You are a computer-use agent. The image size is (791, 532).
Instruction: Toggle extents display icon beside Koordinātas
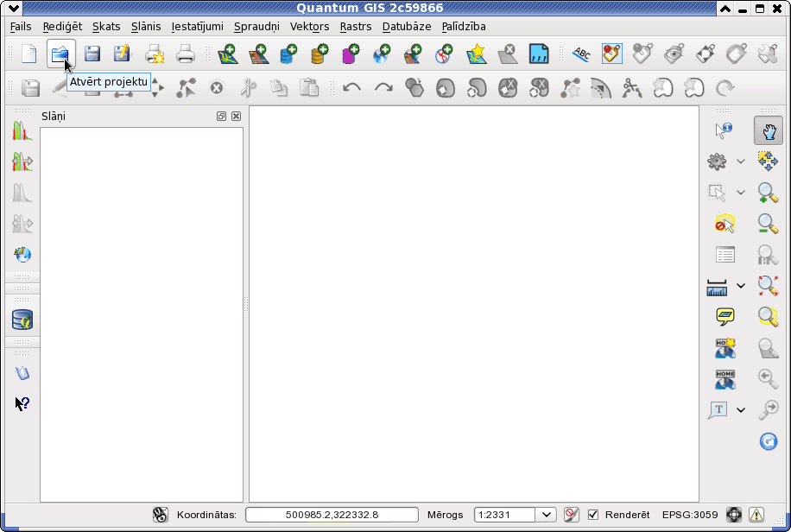click(x=160, y=515)
